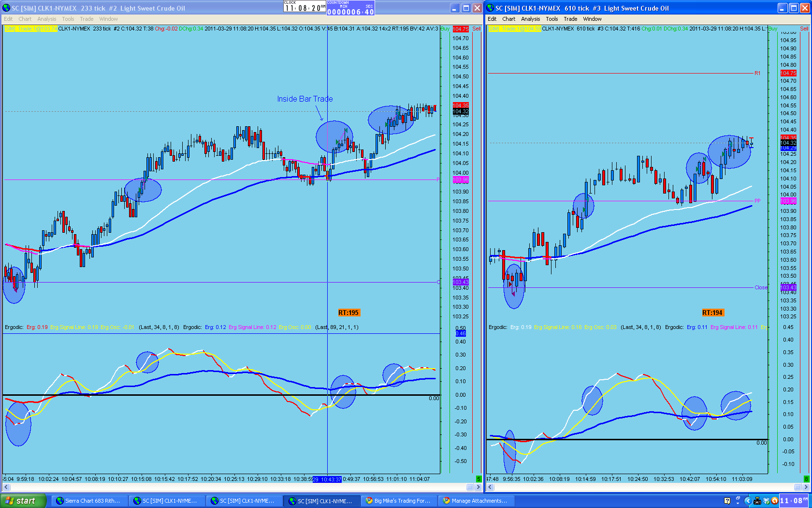Open Big Mike's Trading Forum taskbar button
The height and width of the screenshot is (508, 812).
tap(399, 501)
